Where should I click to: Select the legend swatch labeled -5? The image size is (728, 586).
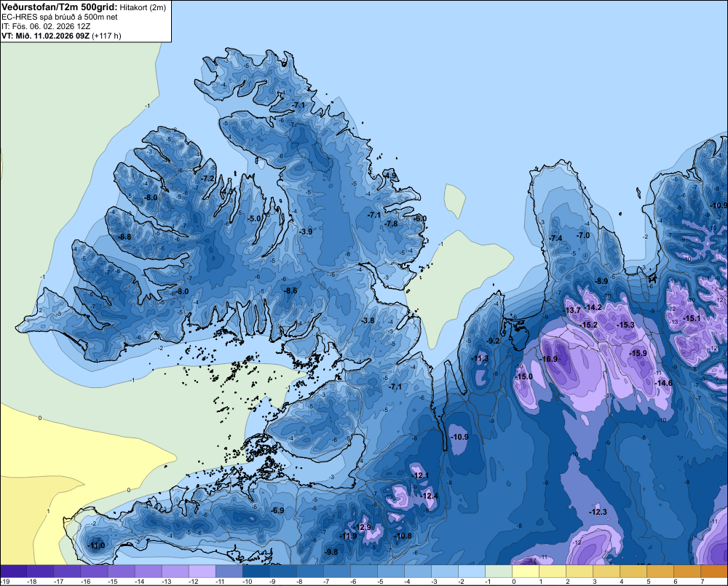click(x=390, y=571)
